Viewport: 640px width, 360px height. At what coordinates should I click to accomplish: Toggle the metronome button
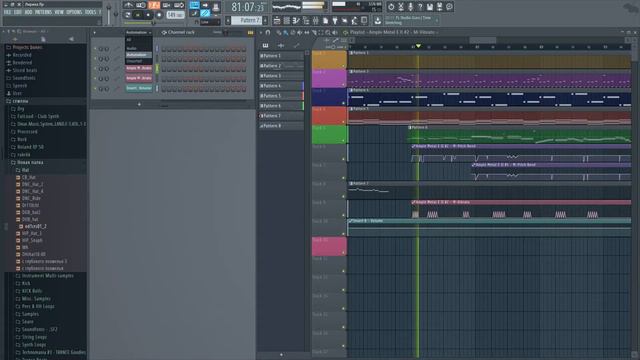pyautogui.click(x=129, y=5)
